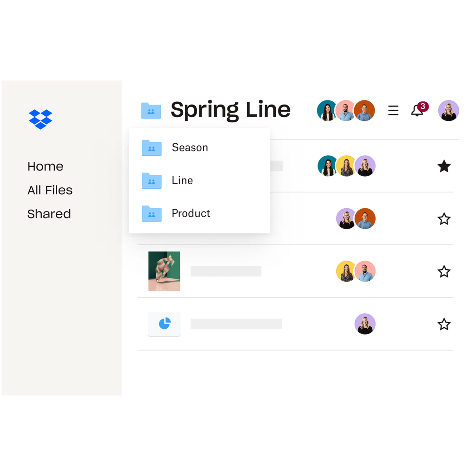The width and height of the screenshot is (476, 476).
Task: Open the fabric image thumbnail
Action: click(x=164, y=271)
